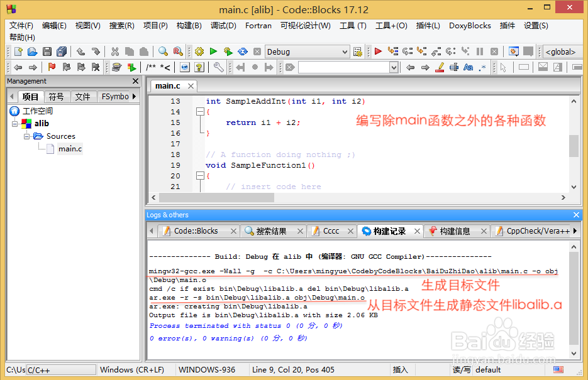
Task: Click the Next line debug icon
Action: tap(408, 52)
